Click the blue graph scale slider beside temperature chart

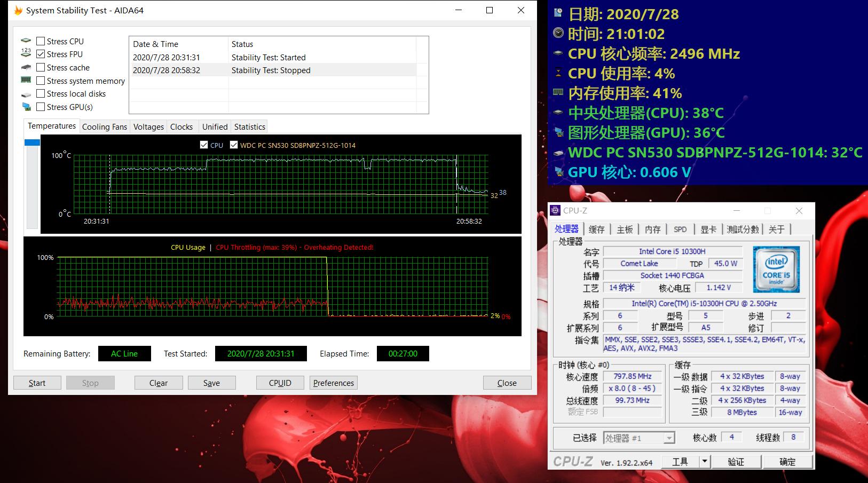point(32,142)
